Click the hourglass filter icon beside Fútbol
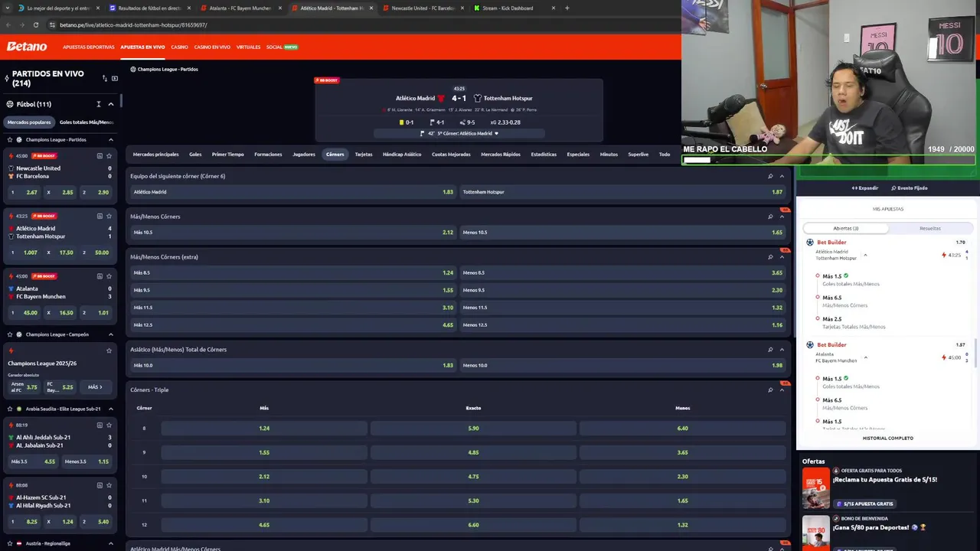This screenshot has width=980, height=551. 99,104
